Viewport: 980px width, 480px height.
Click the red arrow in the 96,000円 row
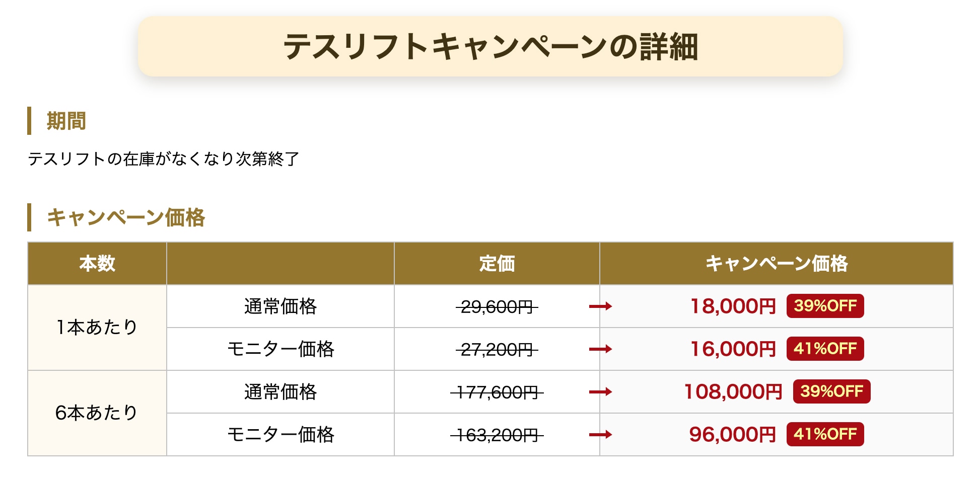click(x=600, y=434)
